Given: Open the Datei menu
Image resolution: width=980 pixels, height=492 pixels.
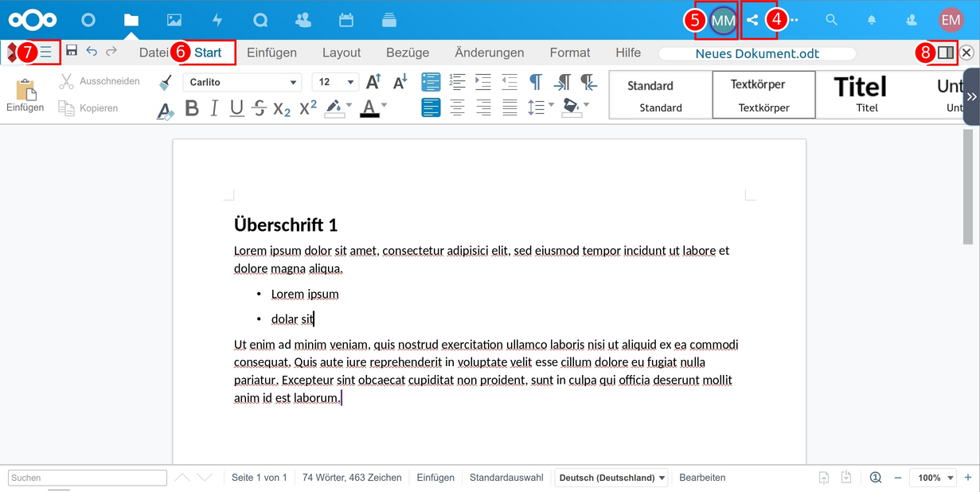Looking at the screenshot, I should click(x=153, y=52).
